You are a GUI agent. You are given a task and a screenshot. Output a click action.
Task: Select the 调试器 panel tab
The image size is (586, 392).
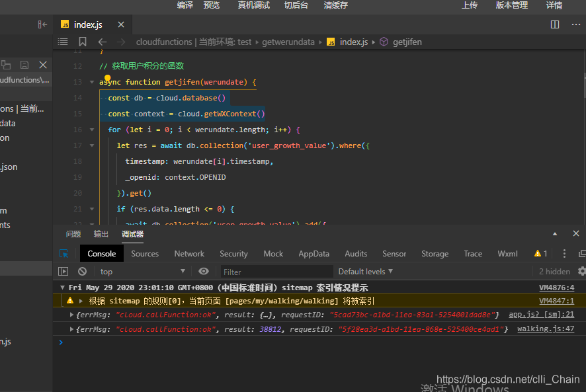(x=133, y=234)
